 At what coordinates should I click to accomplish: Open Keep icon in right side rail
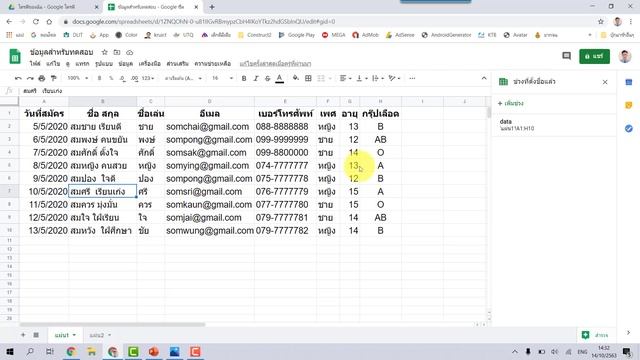pos(629,105)
